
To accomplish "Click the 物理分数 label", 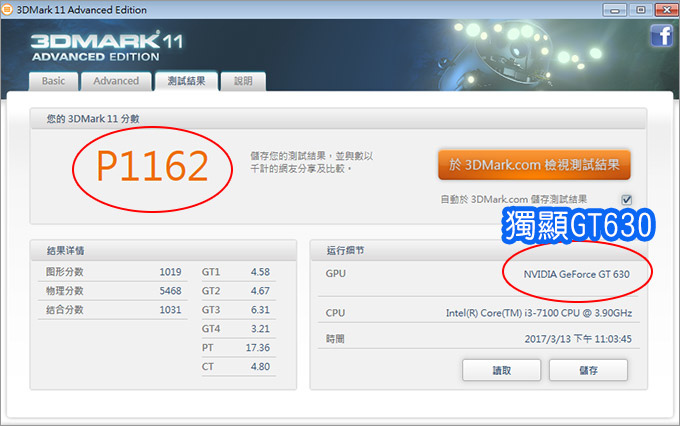I will [x=65, y=291].
